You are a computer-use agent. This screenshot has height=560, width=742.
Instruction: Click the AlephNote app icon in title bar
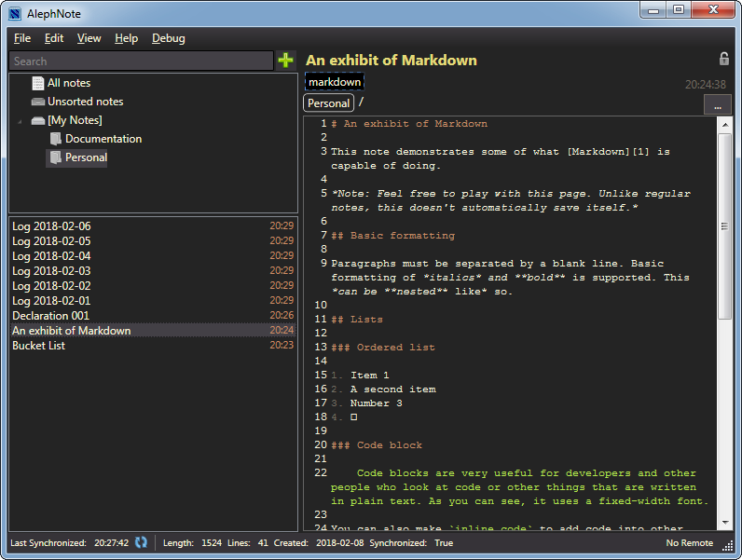[15, 12]
